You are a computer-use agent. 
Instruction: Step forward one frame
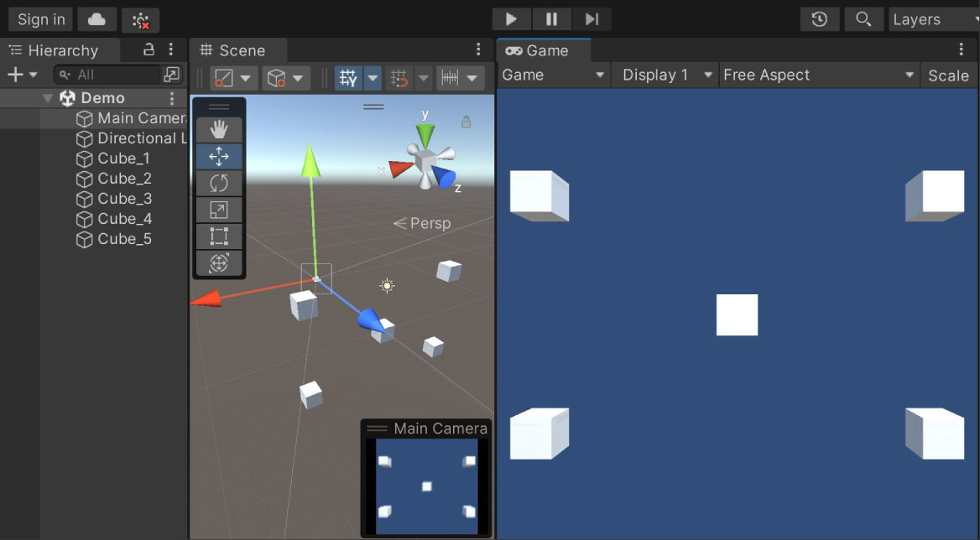(x=591, y=18)
